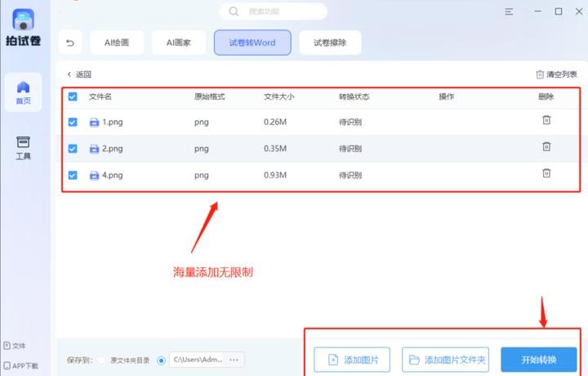Image resolution: width=588 pixels, height=376 pixels.
Task: Open the 工具 tools sidebar icon
Action: 23,147
